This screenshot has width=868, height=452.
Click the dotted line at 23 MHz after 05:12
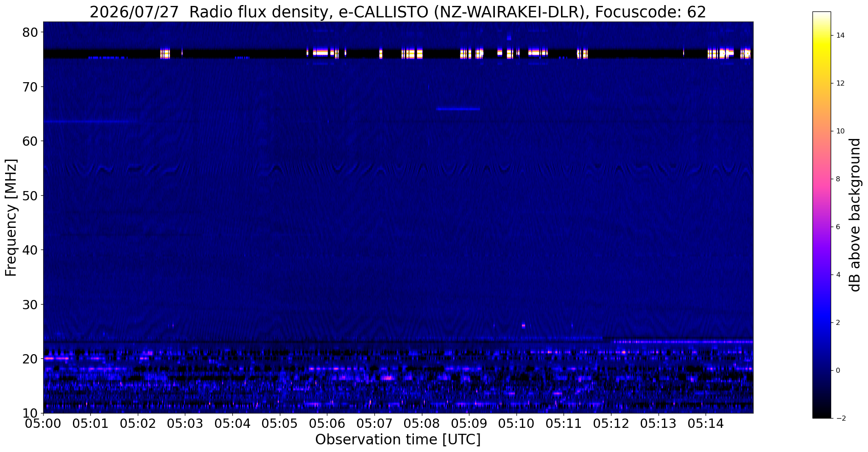pyautogui.click(x=681, y=341)
